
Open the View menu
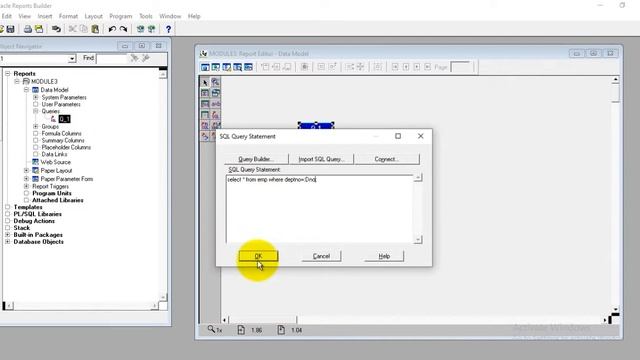(x=24, y=16)
